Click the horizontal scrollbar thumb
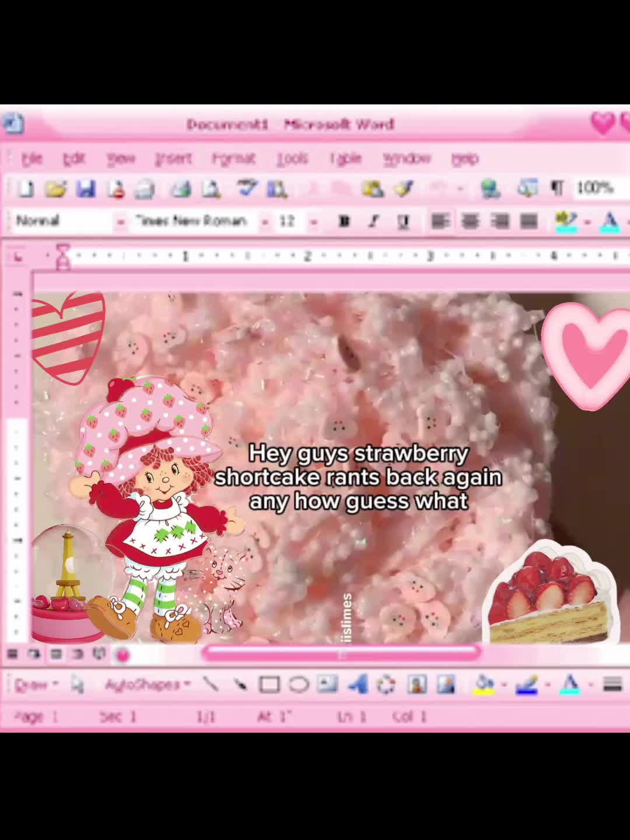 coord(341,654)
